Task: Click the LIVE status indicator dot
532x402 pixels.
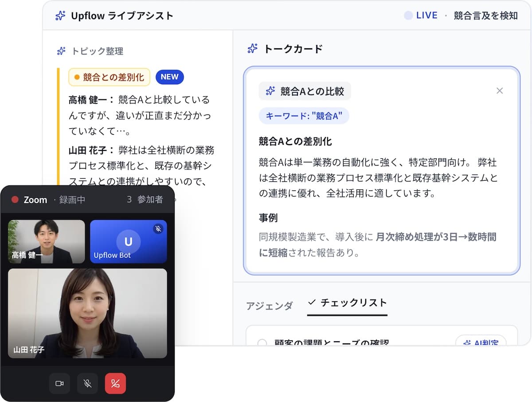Action: (x=408, y=16)
